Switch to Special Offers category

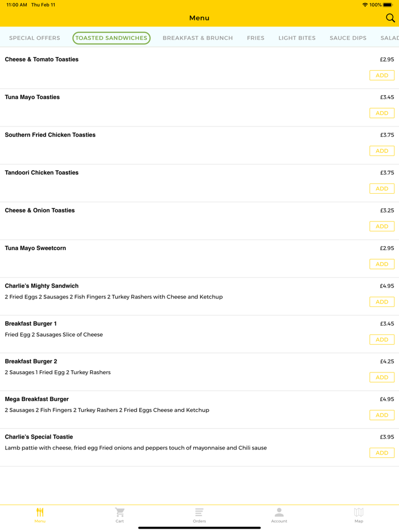35,38
